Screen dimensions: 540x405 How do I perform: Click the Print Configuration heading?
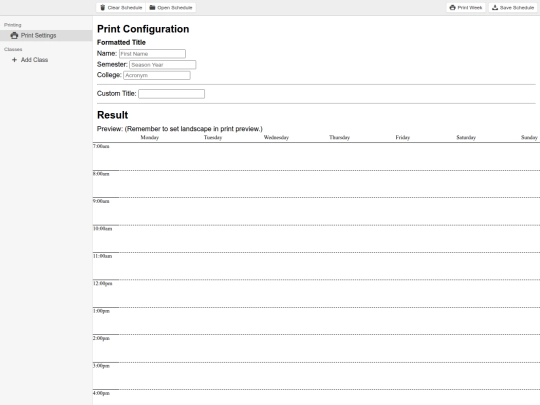pyautogui.click(x=143, y=29)
